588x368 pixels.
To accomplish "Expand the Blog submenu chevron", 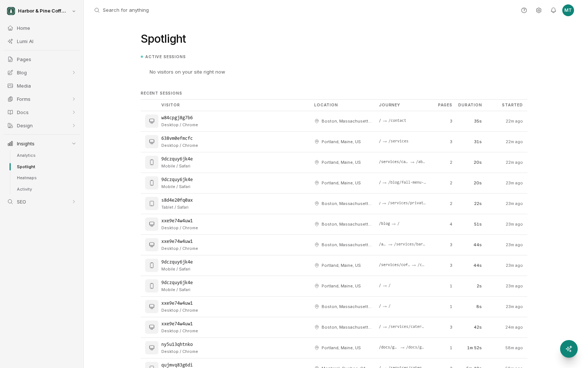I will coord(74,72).
